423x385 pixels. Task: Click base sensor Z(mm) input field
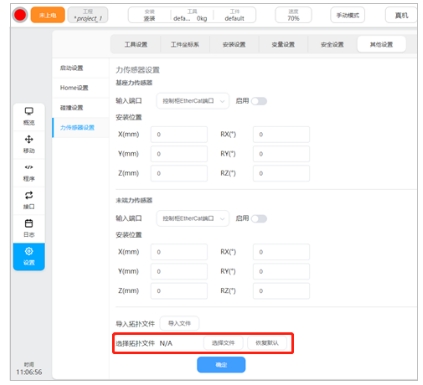click(x=179, y=173)
